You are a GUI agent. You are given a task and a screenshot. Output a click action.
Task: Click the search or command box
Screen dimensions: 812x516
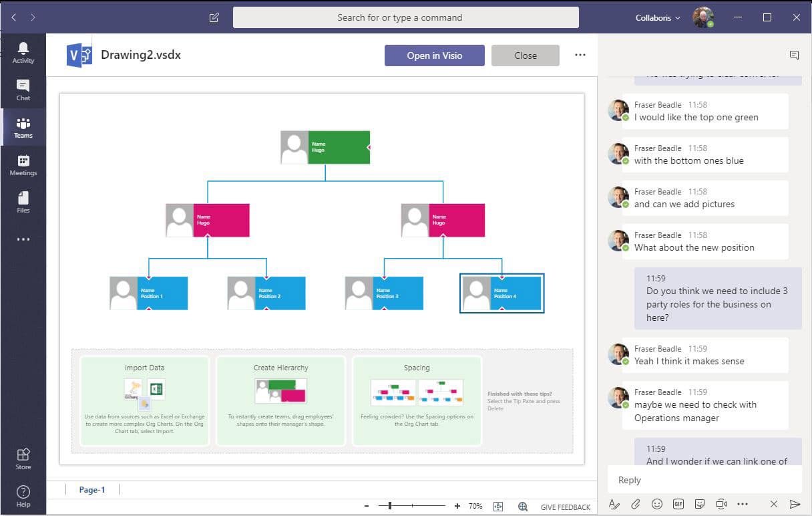pos(406,17)
